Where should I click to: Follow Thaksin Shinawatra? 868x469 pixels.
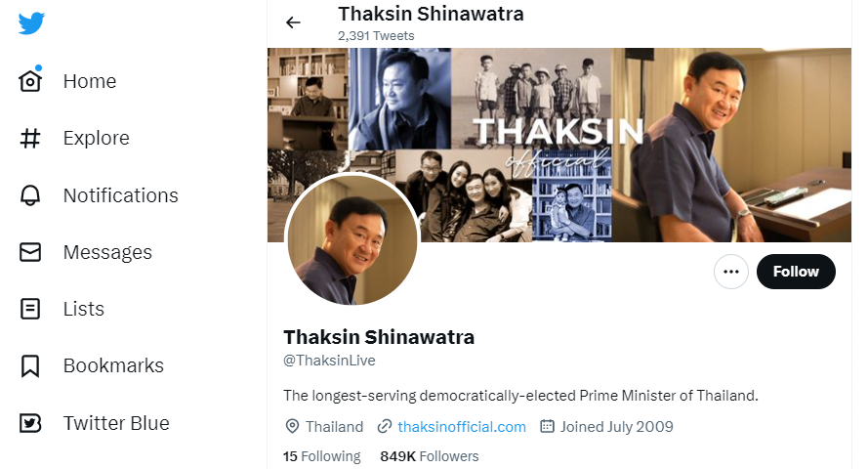796,272
